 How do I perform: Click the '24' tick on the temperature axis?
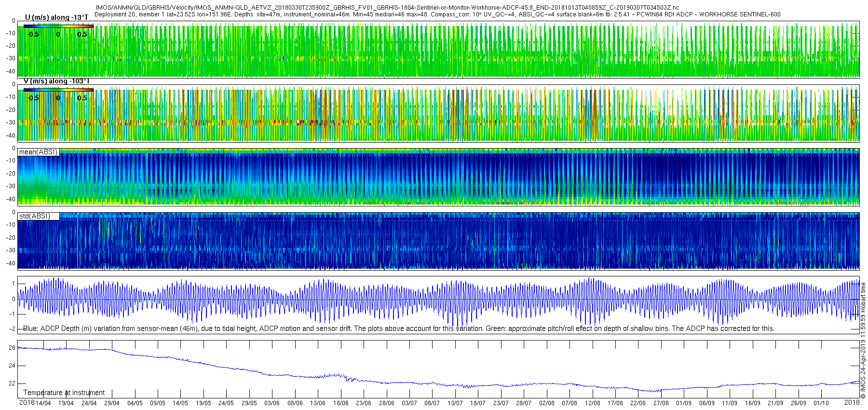(x=12, y=366)
